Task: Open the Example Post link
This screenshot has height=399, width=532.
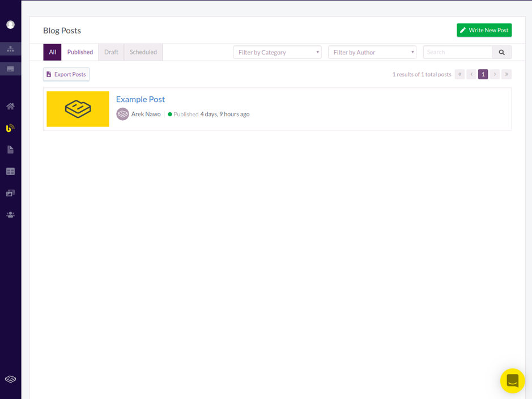Action: click(140, 99)
